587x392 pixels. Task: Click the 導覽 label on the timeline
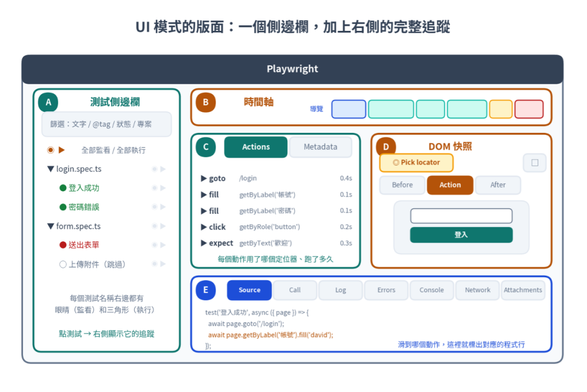point(316,109)
